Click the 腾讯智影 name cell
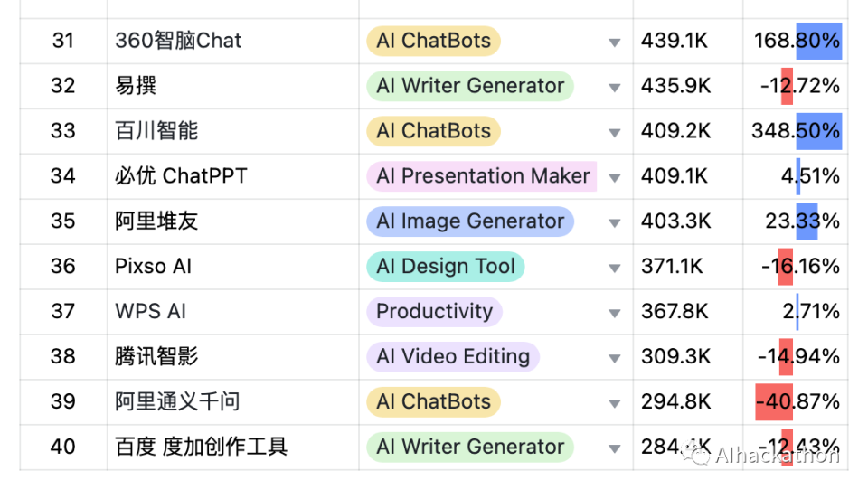The height and width of the screenshot is (490, 868). click(x=156, y=357)
